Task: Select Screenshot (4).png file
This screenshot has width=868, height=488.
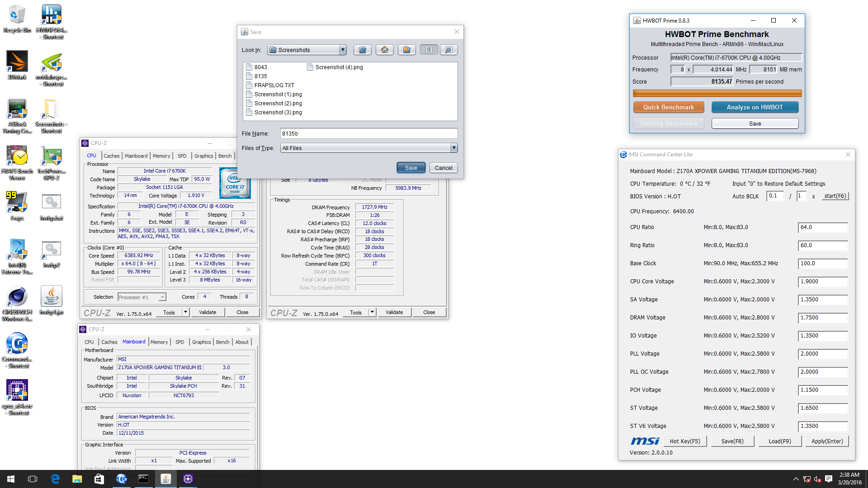Action: pos(335,67)
